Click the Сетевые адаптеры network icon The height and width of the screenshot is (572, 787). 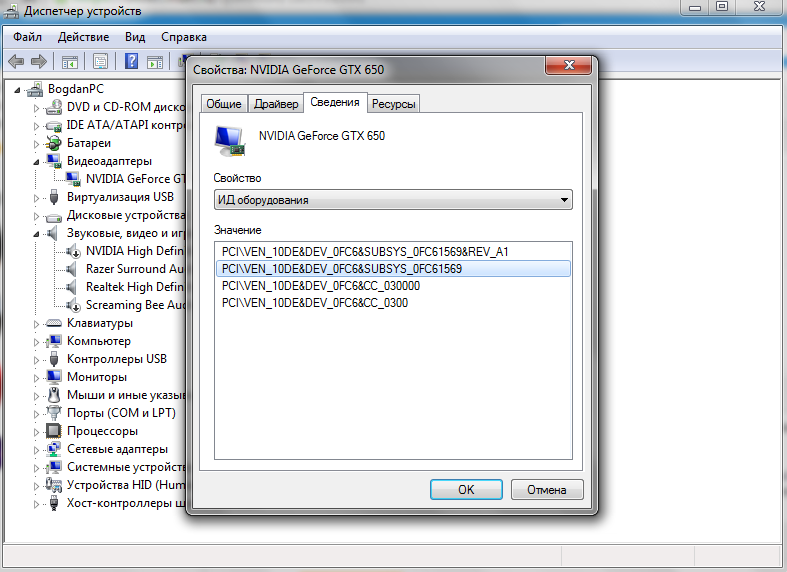point(53,449)
